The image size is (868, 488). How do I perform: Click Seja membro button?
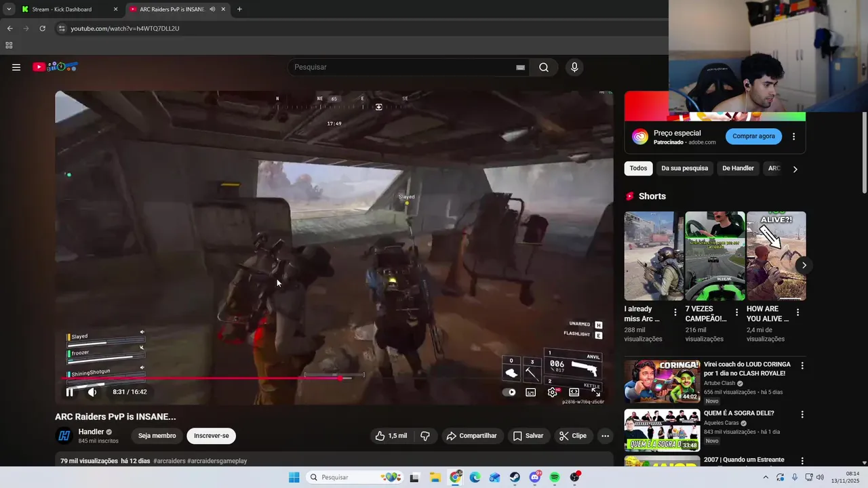click(157, 436)
